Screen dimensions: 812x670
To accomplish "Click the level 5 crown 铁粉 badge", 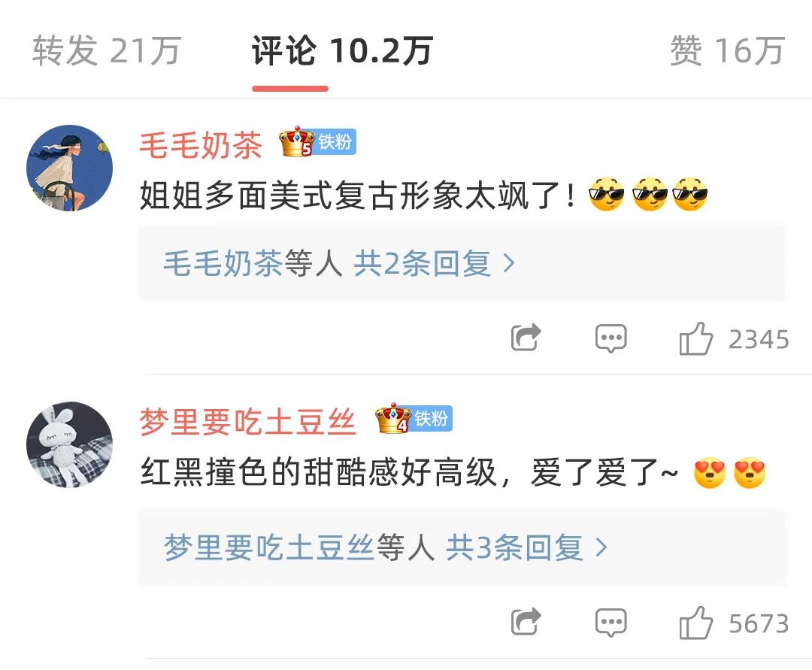I will pos(317,141).
